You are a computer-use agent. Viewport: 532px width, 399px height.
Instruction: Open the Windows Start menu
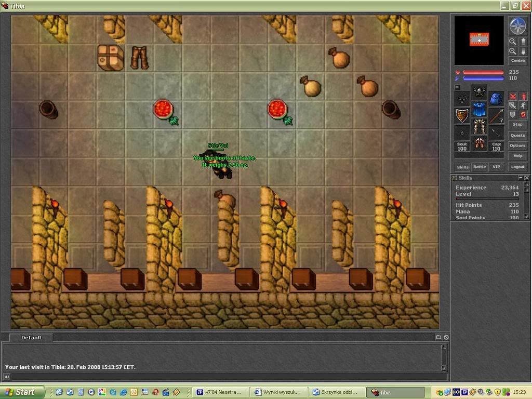[x=22, y=392]
